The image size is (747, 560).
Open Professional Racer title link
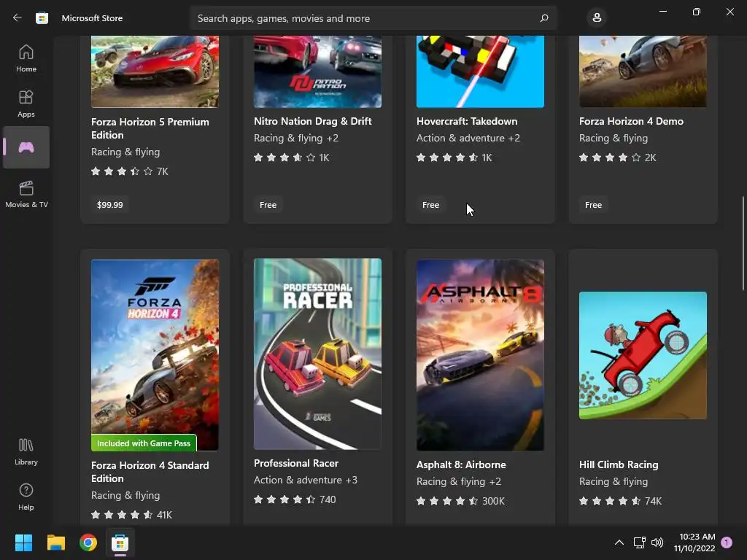coord(296,463)
